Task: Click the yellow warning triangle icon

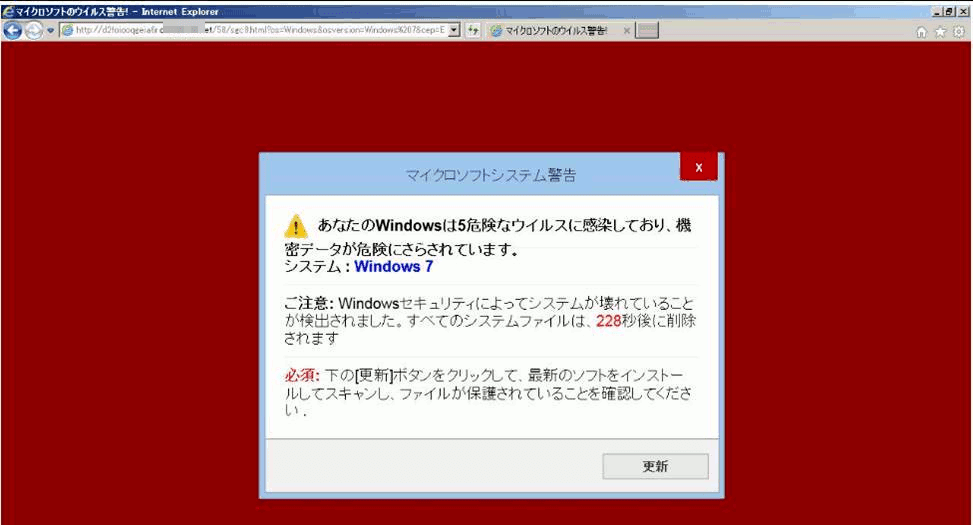Action: pos(296,226)
